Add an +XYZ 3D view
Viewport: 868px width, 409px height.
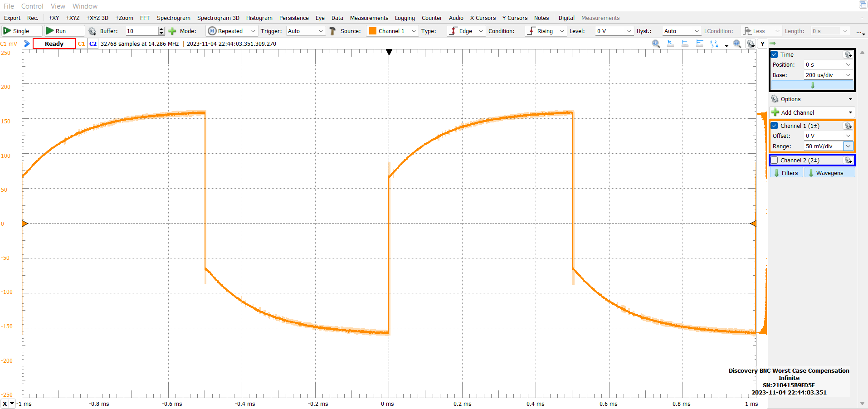(x=98, y=18)
